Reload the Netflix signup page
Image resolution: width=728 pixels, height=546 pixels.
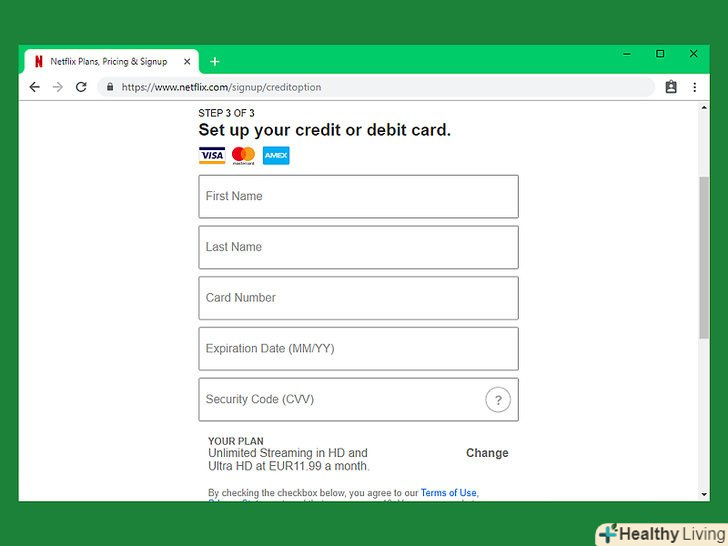pos(81,87)
